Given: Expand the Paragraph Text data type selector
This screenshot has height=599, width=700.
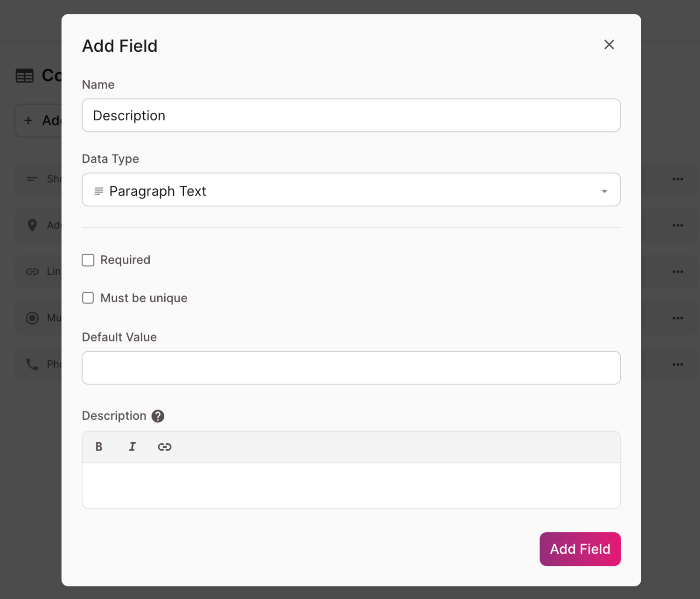Looking at the screenshot, I should (x=350, y=190).
